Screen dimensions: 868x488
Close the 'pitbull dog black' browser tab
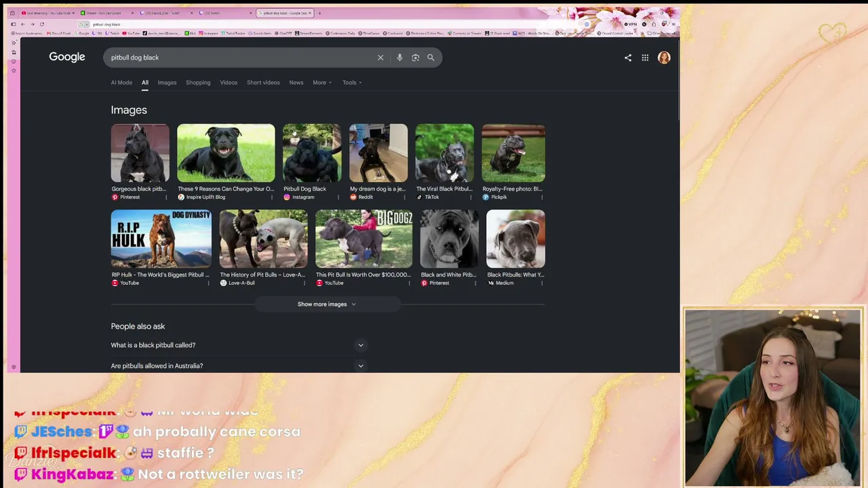310,13
